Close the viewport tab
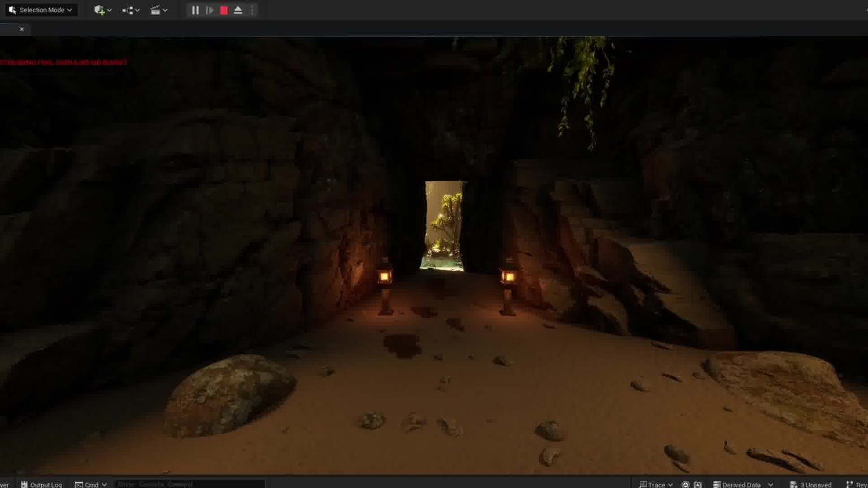868x488 pixels. [21, 29]
